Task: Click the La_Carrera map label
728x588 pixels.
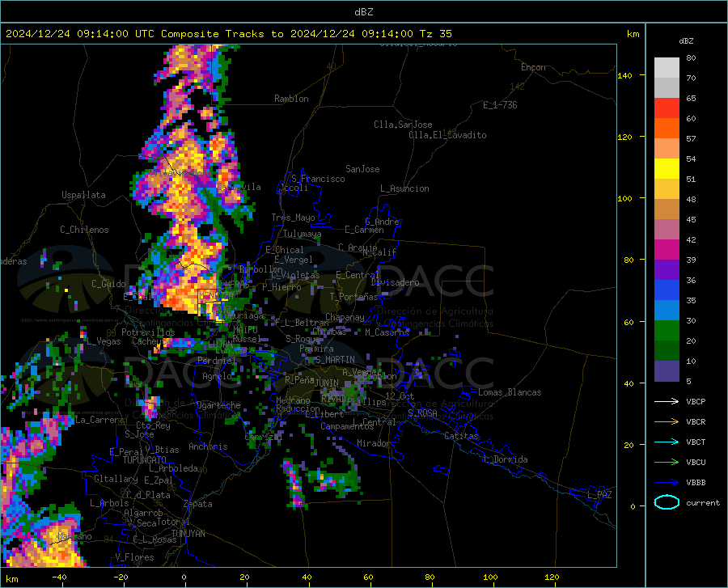Action: [x=99, y=420]
